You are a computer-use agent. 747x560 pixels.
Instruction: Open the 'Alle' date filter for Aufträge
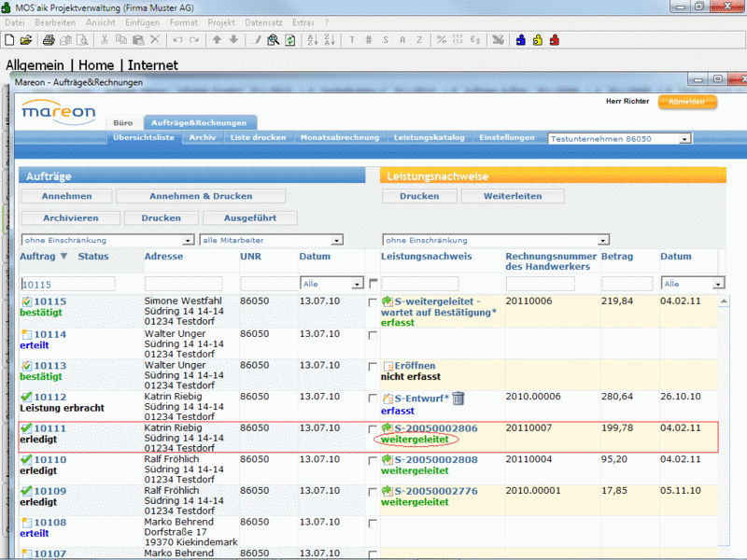331,284
